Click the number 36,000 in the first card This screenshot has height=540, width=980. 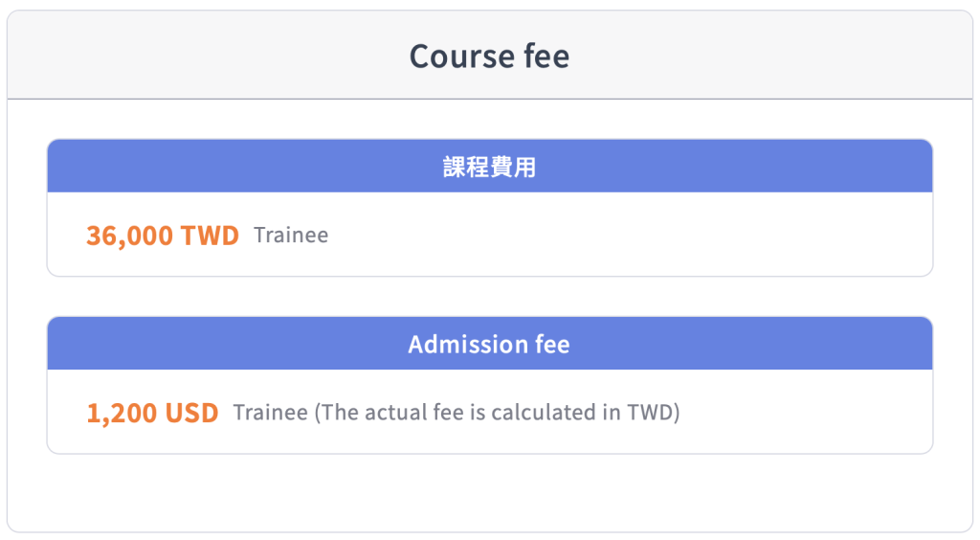click(129, 236)
